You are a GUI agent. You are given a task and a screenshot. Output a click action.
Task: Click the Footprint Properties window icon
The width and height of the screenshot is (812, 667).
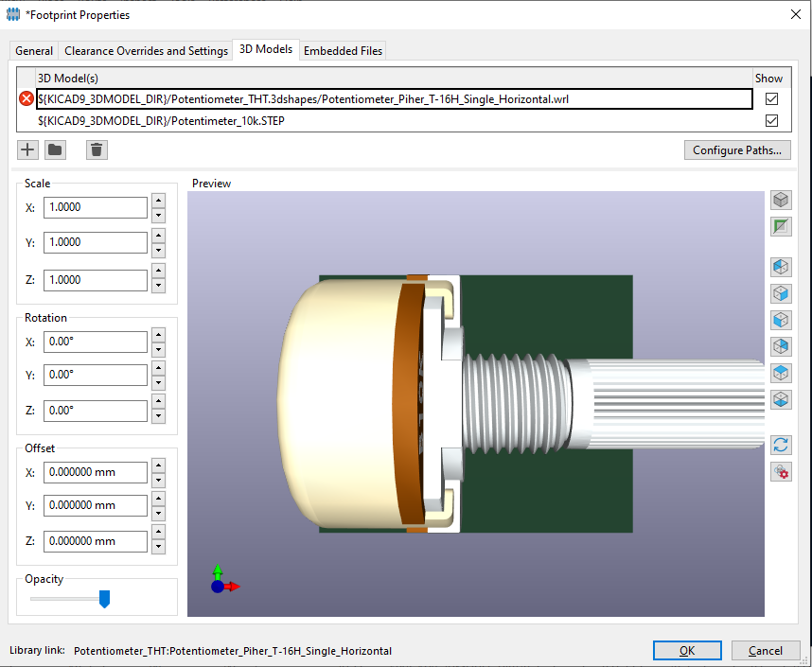[13, 14]
